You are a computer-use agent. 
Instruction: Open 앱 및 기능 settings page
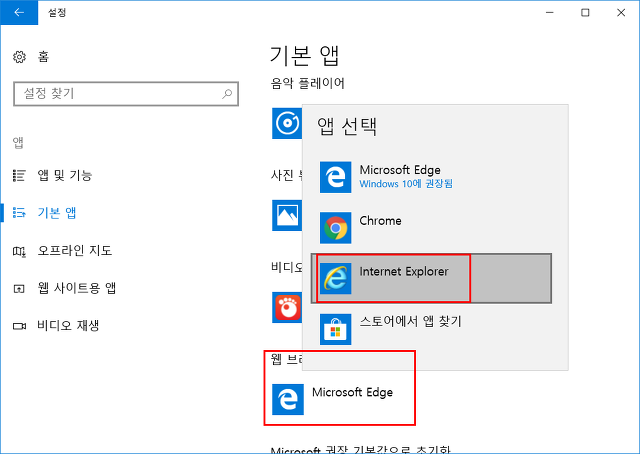coord(64,176)
